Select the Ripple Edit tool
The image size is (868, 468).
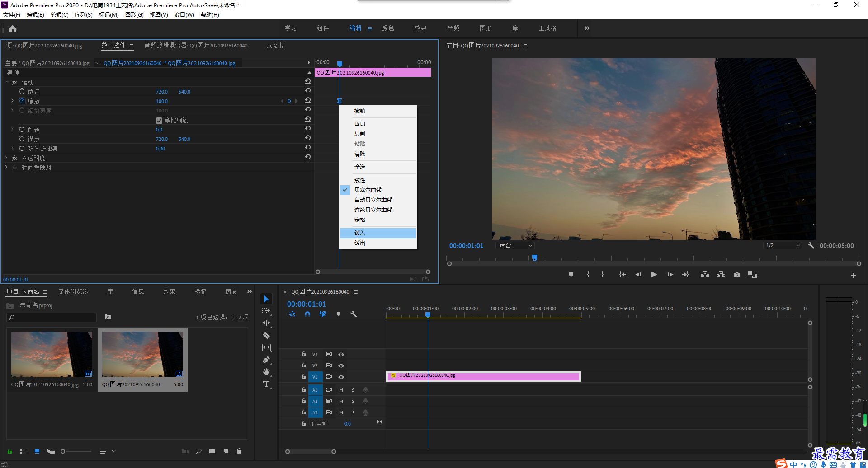266,323
